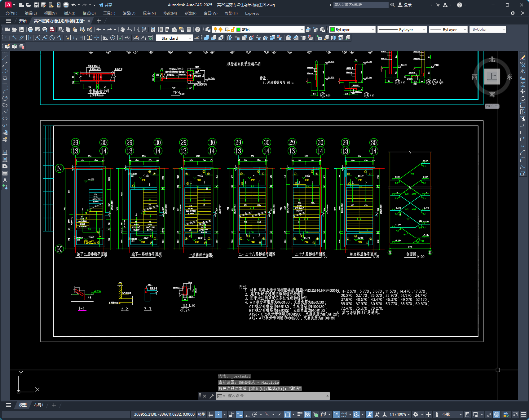
Task: Switch to the 布局1 layout tab
Action: pos(39,405)
